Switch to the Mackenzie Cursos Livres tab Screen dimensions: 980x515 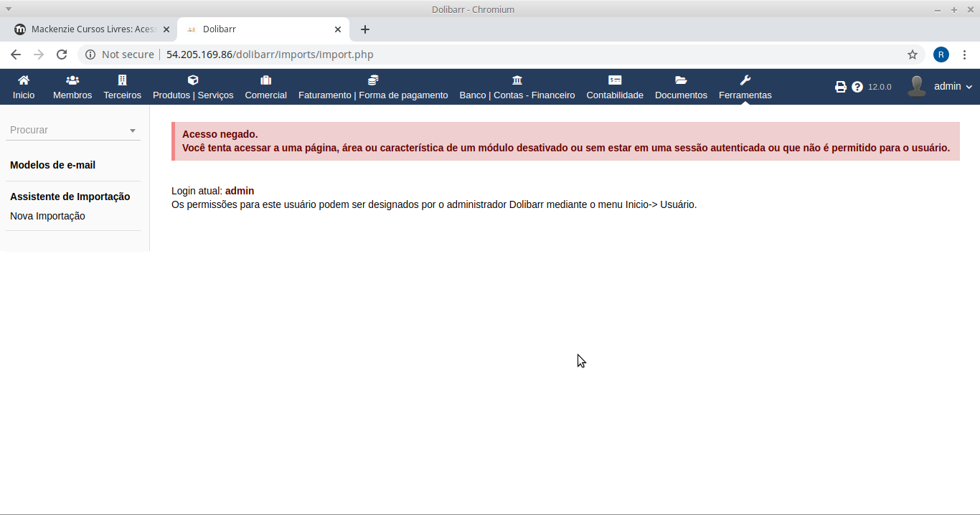pyautogui.click(x=93, y=29)
